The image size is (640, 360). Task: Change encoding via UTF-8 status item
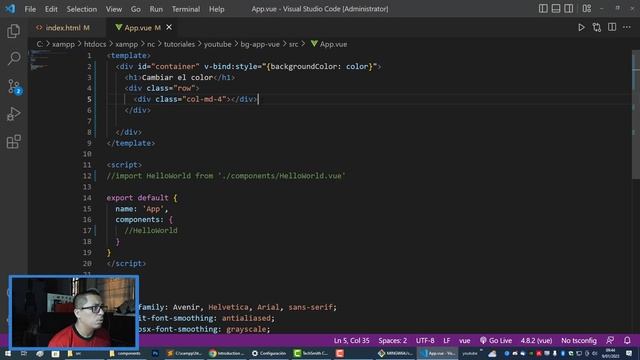click(425, 340)
